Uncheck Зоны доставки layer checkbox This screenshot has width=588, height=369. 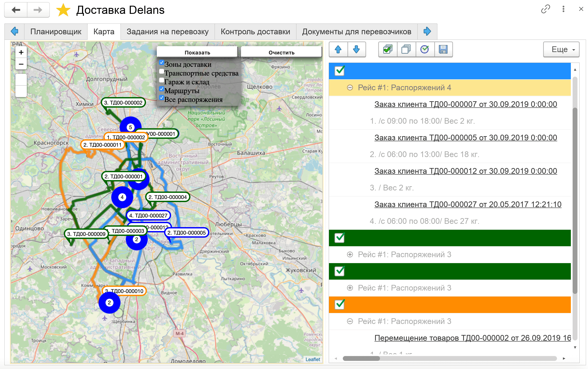161,63
